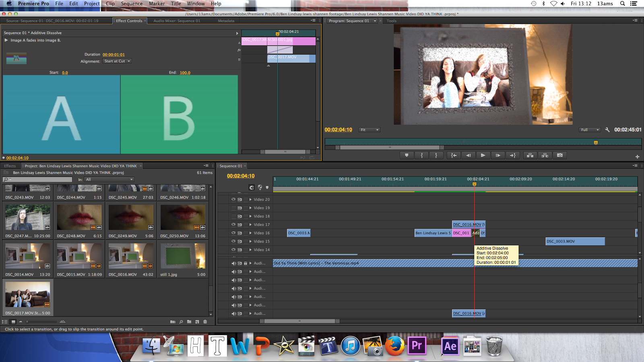Open After Effects from the Dock
The image size is (644, 362).
coord(450,346)
